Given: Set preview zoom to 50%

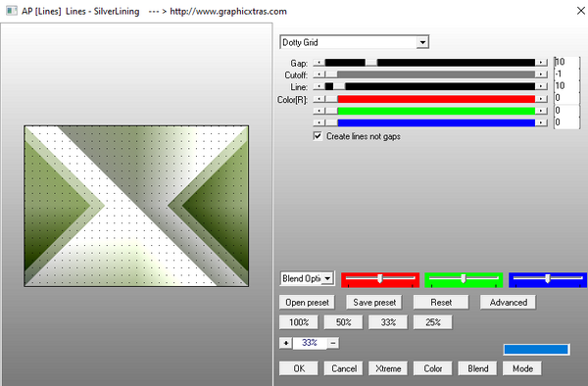Looking at the screenshot, I should (343, 322).
